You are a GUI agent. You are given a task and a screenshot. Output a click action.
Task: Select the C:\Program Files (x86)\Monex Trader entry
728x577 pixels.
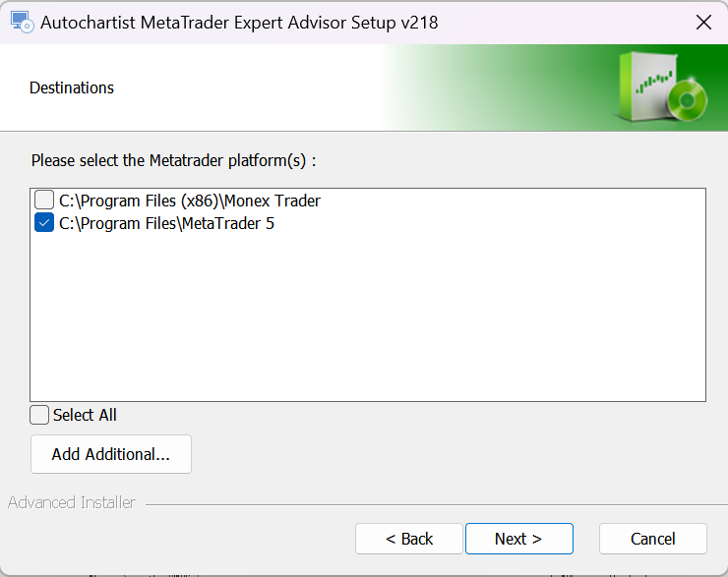point(190,201)
